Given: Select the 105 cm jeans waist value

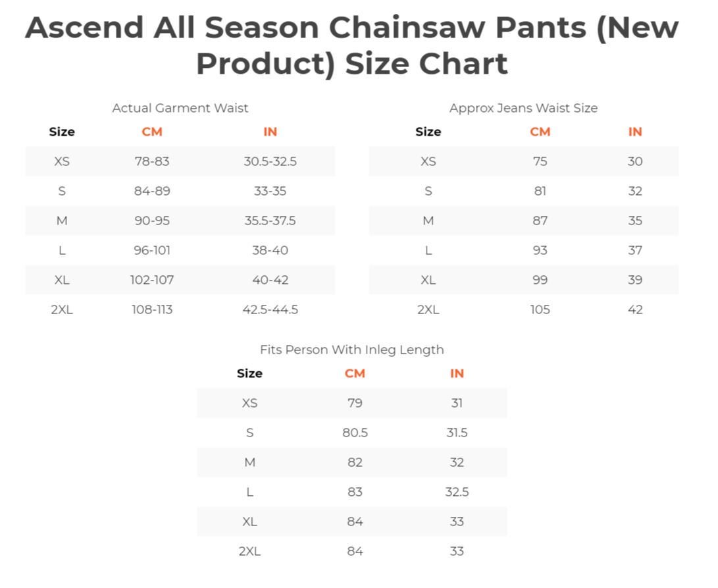Looking at the screenshot, I should (x=540, y=309).
